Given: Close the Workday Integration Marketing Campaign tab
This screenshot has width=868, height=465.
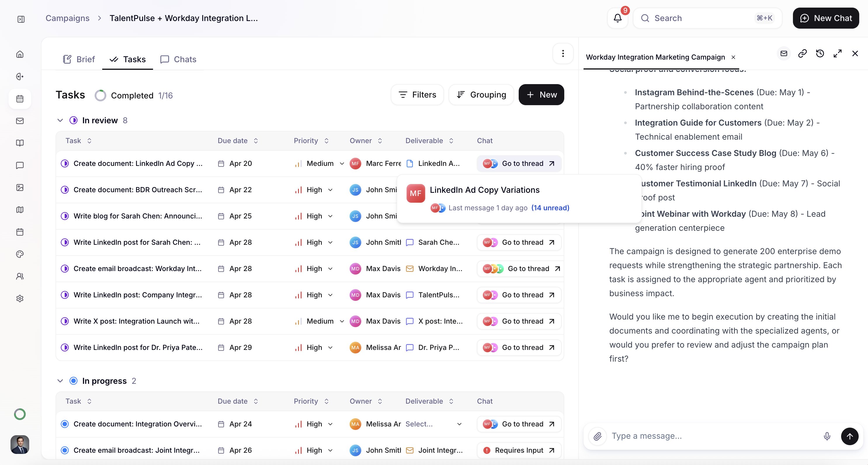Looking at the screenshot, I should [733, 57].
